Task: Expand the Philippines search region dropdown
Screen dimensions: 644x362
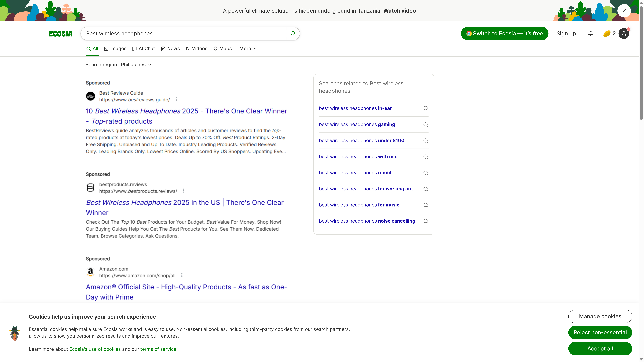Action: coord(136,65)
